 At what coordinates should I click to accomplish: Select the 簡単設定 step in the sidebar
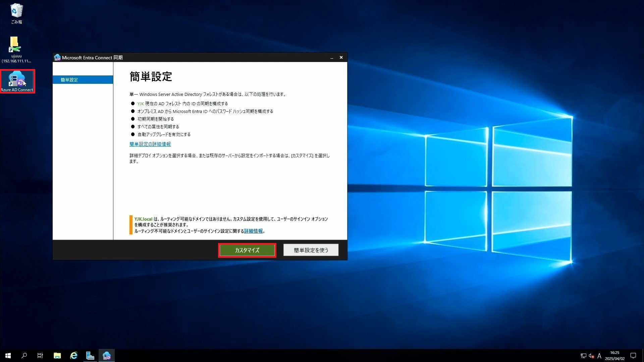tap(83, 80)
